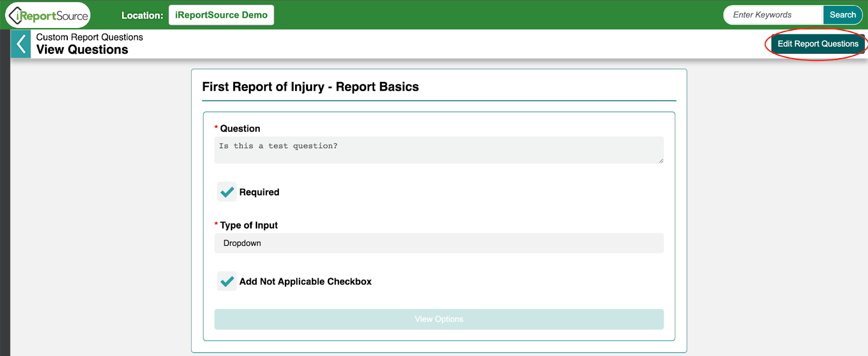Click the View Questions page title
This screenshot has width=868, height=356.
(82, 50)
